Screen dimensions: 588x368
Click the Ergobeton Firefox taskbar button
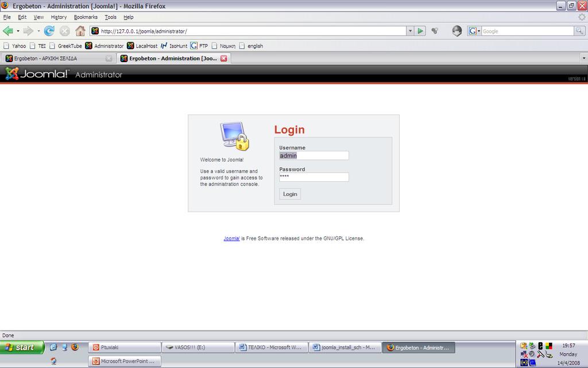pyautogui.click(x=419, y=347)
